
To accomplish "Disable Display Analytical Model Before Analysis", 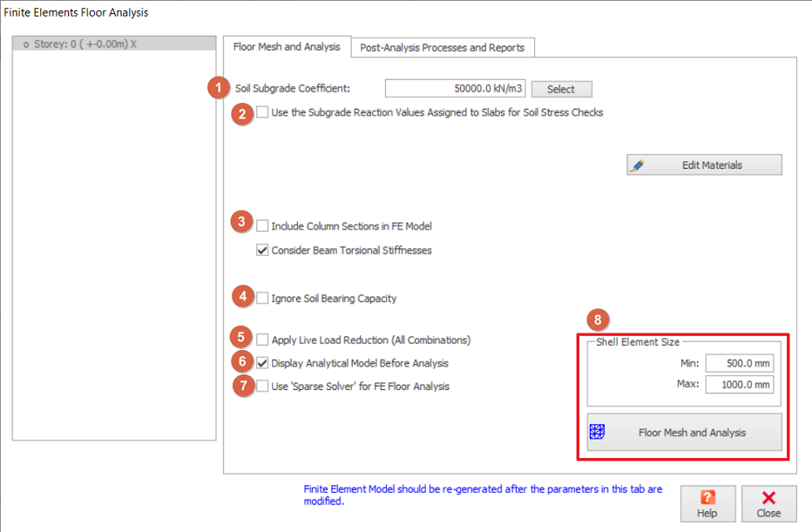I will coord(262,363).
